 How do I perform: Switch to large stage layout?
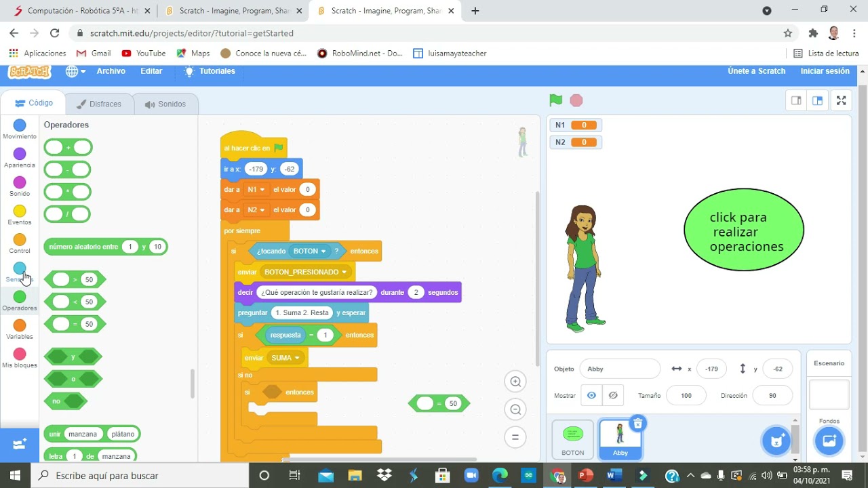click(x=818, y=100)
